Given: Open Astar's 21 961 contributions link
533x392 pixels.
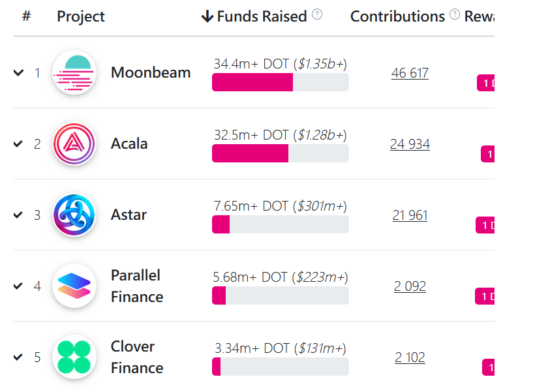Looking at the screenshot, I should coord(410,215).
